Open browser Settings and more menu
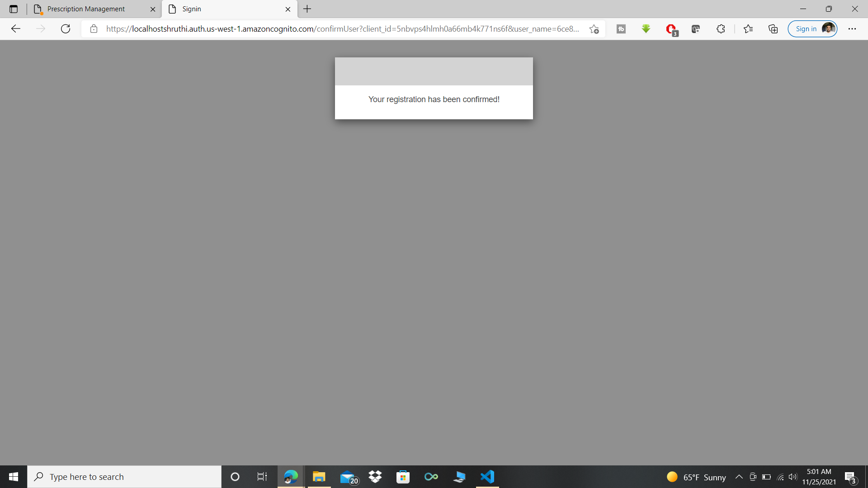The height and width of the screenshot is (488, 868). (x=852, y=29)
